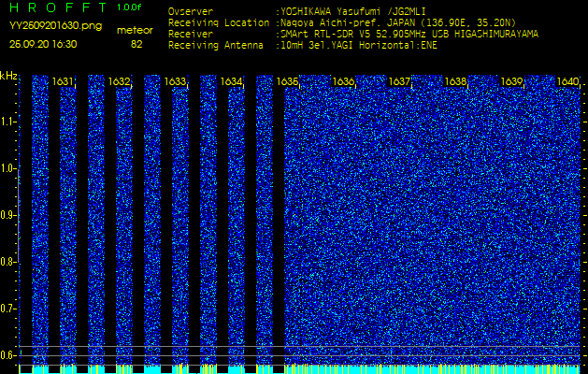This screenshot has width=588, height=374.
Task: Click the 1640 time marker
Action: click(x=566, y=82)
